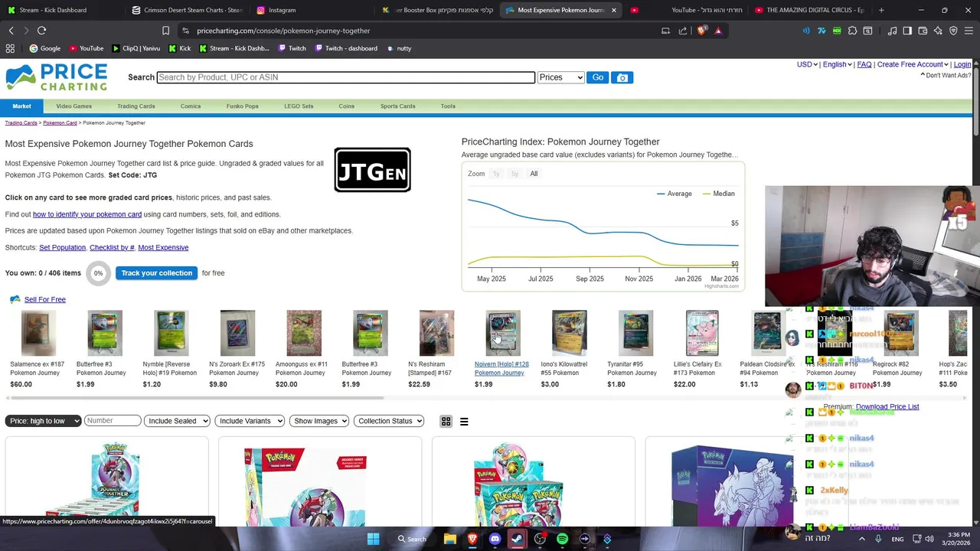
Task: Open the Set Population shortcut link
Action: (x=62, y=247)
